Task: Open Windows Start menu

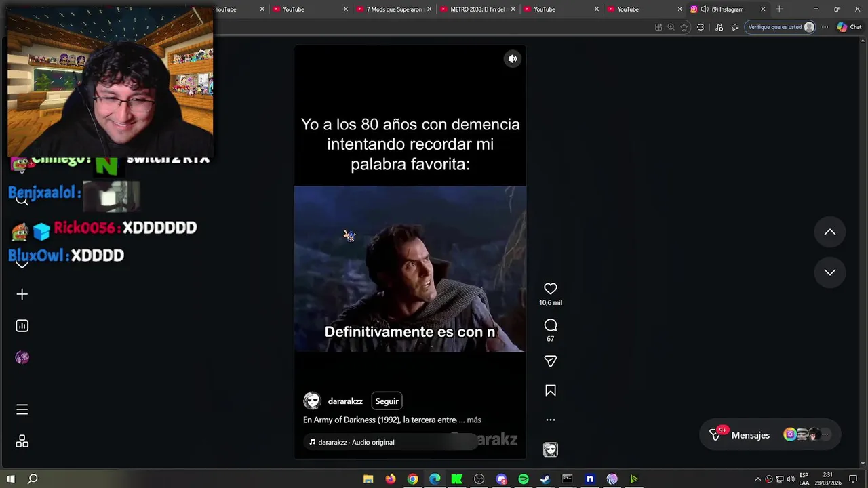Action: 10,479
